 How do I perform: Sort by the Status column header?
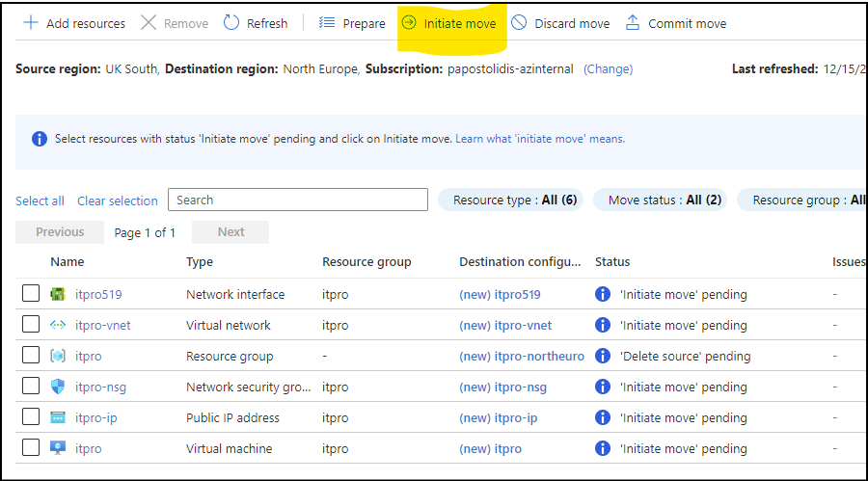[612, 261]
